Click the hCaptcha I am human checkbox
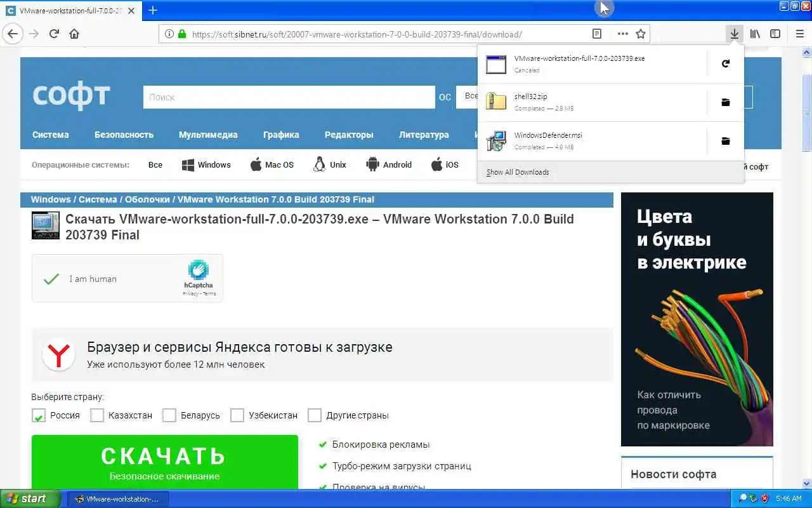Viewport: 812px width, 508px height. [51, 279]
